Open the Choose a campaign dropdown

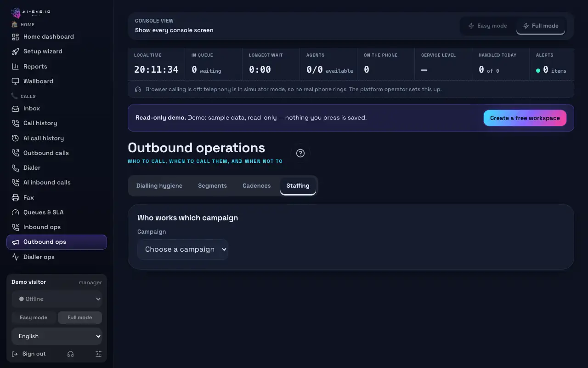[x=183, y=249]
